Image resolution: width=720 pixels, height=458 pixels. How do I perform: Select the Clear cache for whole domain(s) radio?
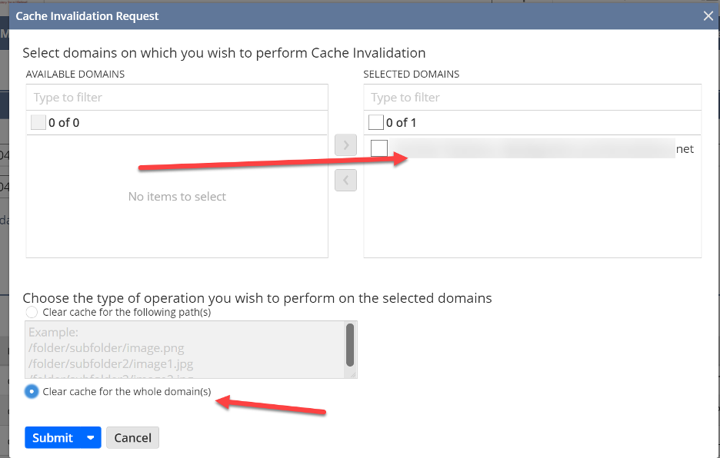(31, 392)
